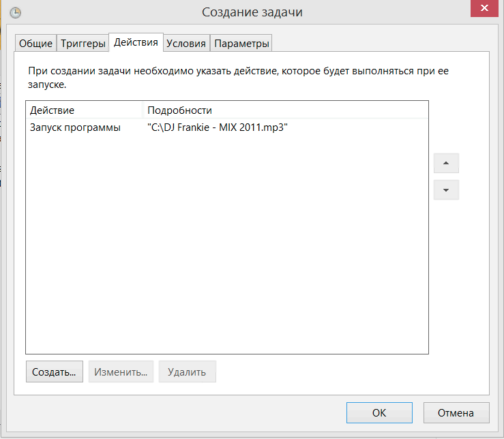
Task: Click the clock icon in the title bar
Action: click(15, 12)
